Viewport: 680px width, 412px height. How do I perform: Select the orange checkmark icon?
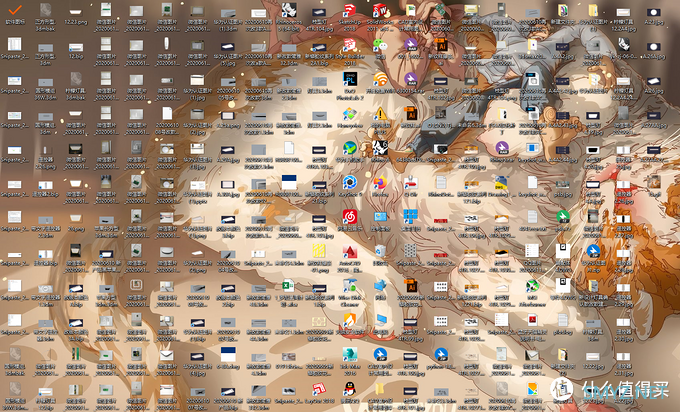click(x=15, y=10)
